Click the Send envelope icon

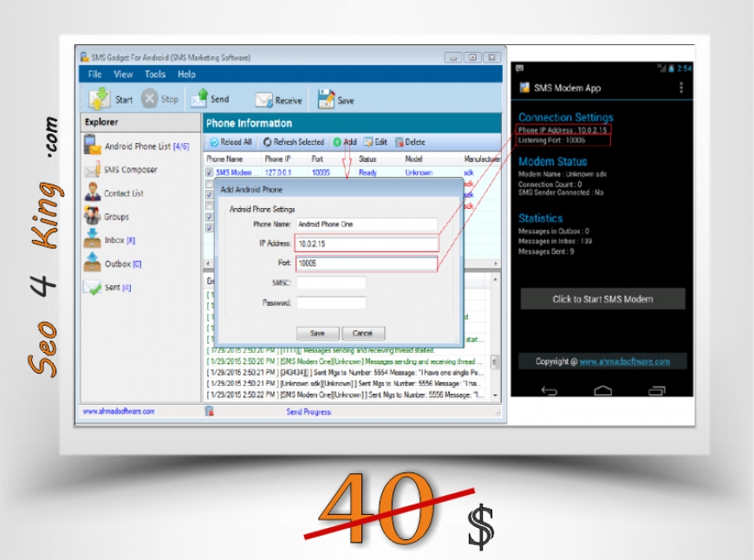pos(199,99)
